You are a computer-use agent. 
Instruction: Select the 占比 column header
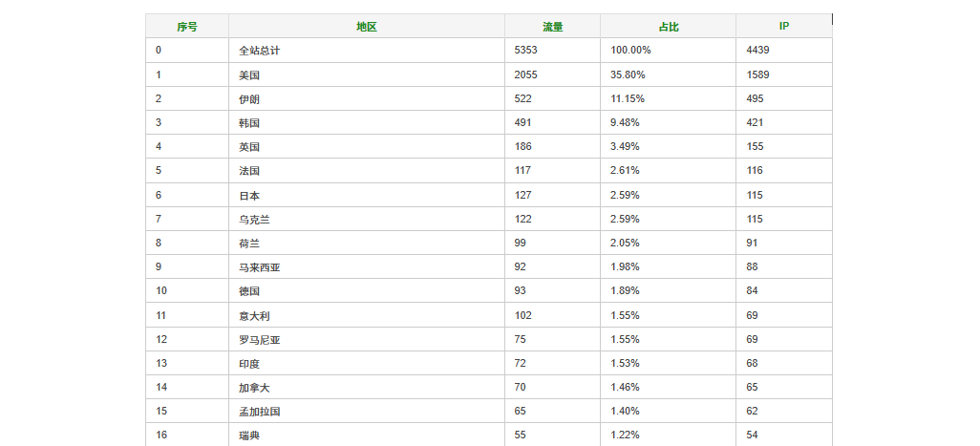point(668,27)
